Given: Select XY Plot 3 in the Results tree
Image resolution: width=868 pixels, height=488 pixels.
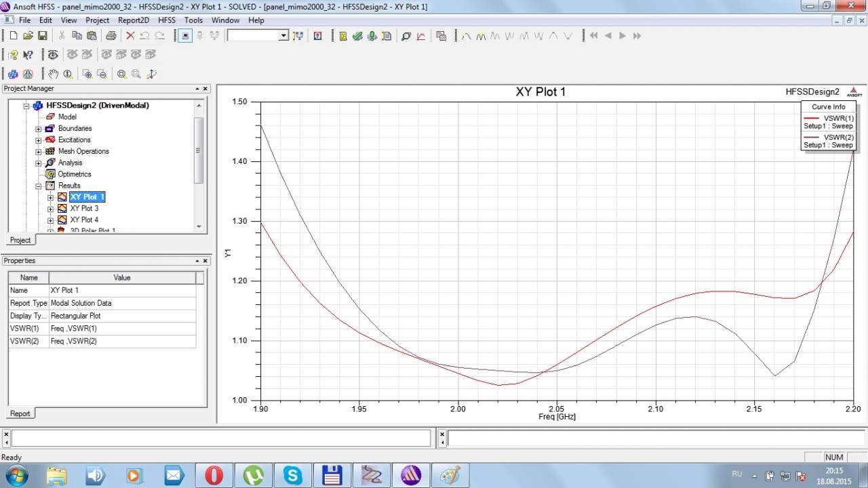Looking at the screenshot, I should tap(84, 208).
